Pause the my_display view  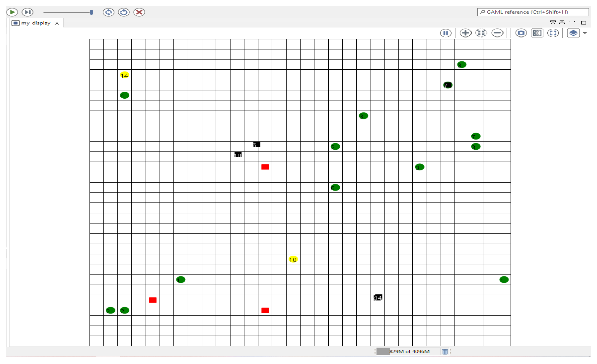click(x=445, y=33)
